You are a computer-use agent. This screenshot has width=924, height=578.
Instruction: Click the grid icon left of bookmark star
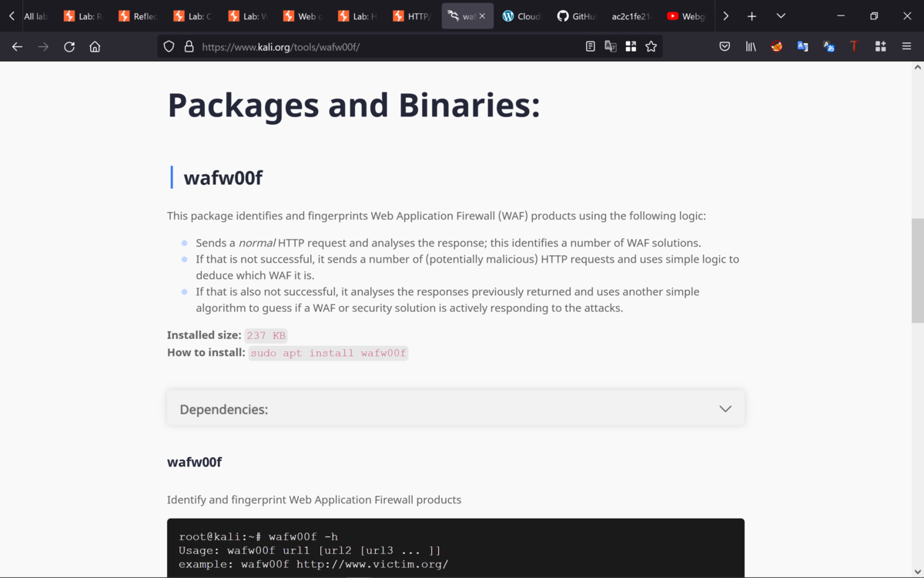tap(631, 47)
